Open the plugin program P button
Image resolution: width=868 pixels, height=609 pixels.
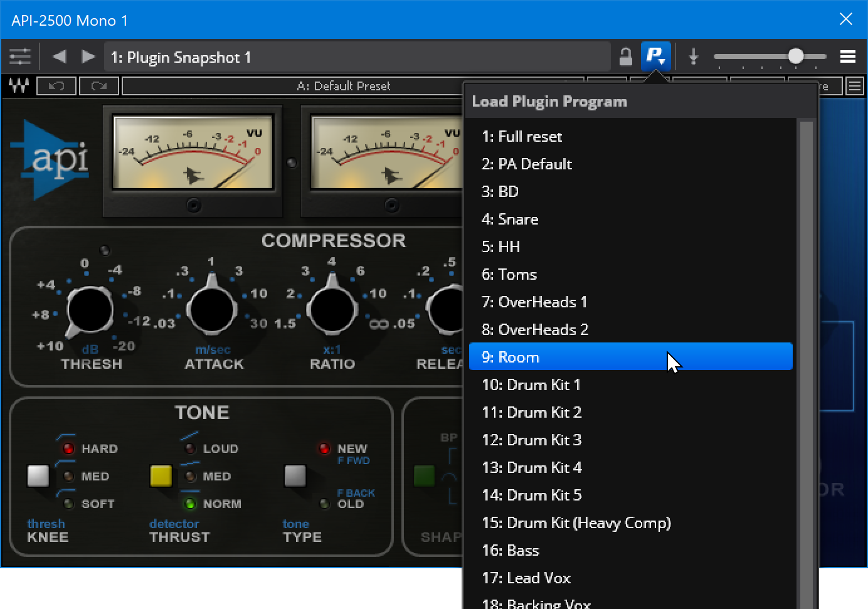tap(655, 56)
